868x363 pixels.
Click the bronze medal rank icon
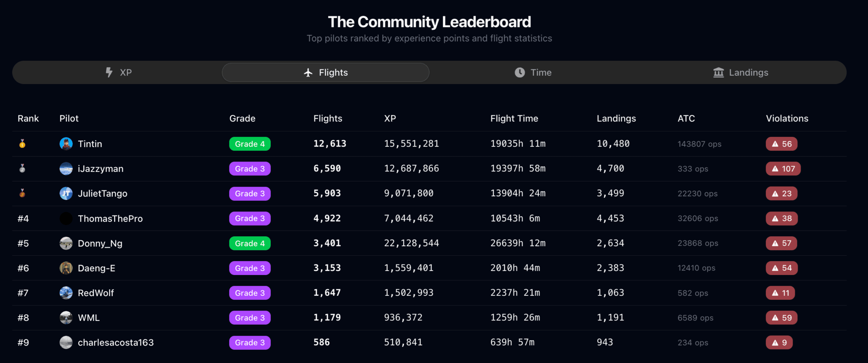tap(22, 193)
